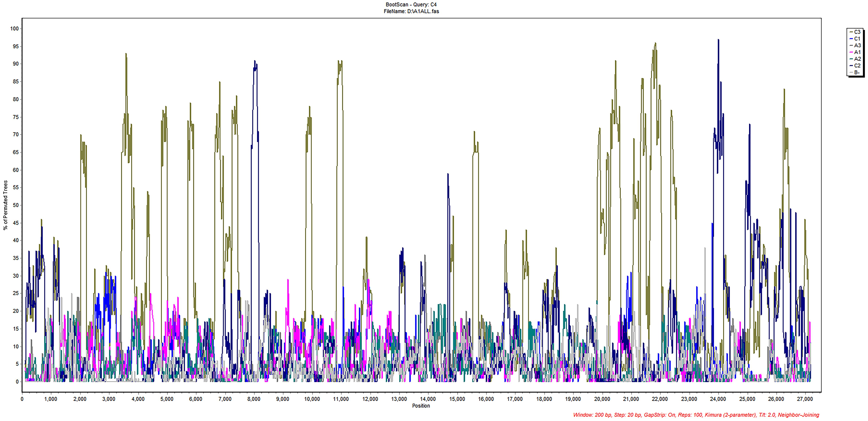This screenshot has height=421, width=868.
Task: Click the 1,000 tick on the position axis
Action: coord(50,399)
